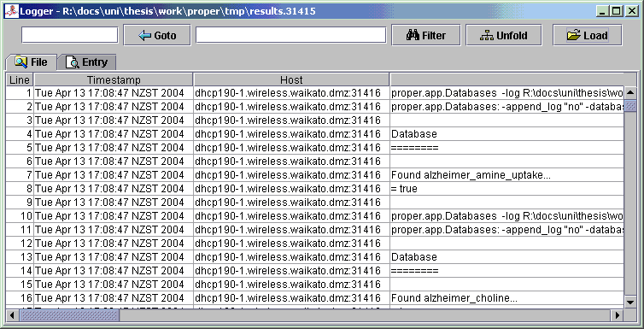
Task: Focus the line number input field
Action: point(70,35)
